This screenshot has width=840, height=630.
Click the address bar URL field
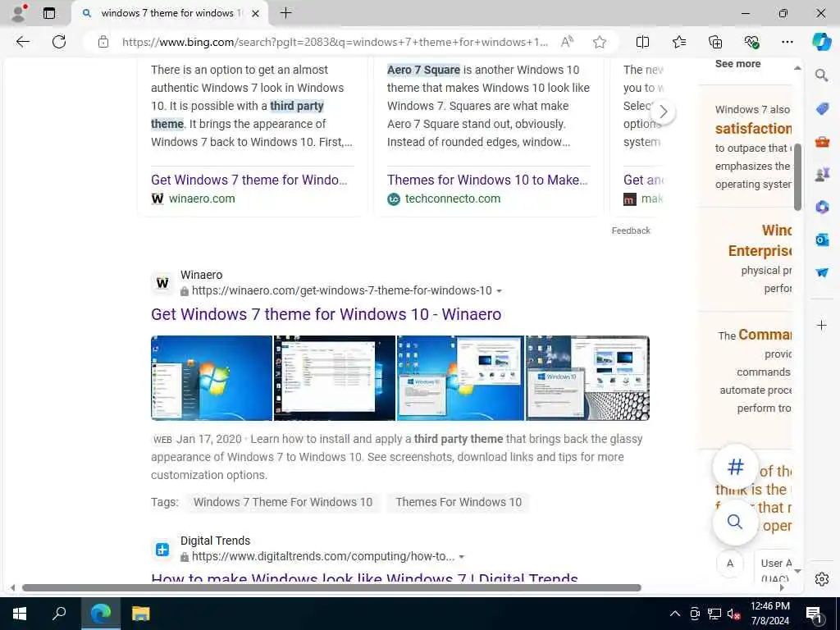pos(335,42)
